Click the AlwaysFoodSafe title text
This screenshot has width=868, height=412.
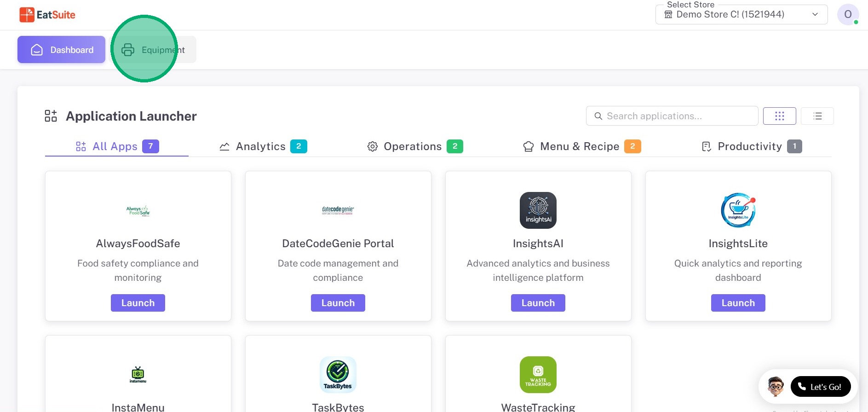pyautogui.click(x=138, y=244)
